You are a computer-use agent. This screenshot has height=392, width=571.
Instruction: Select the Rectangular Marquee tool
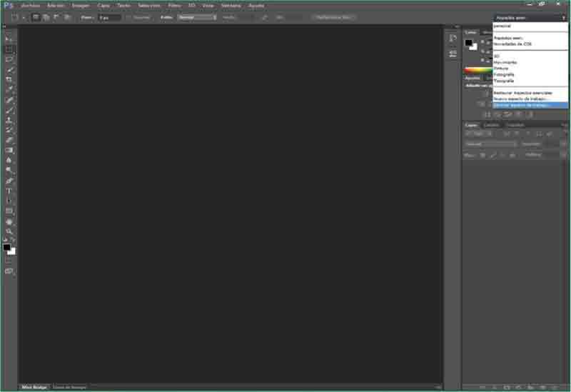9,49
